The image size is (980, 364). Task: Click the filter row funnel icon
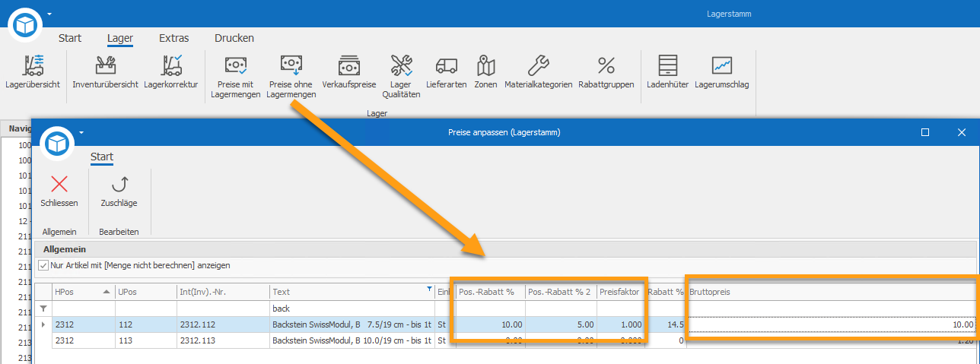tap(43, 309)
